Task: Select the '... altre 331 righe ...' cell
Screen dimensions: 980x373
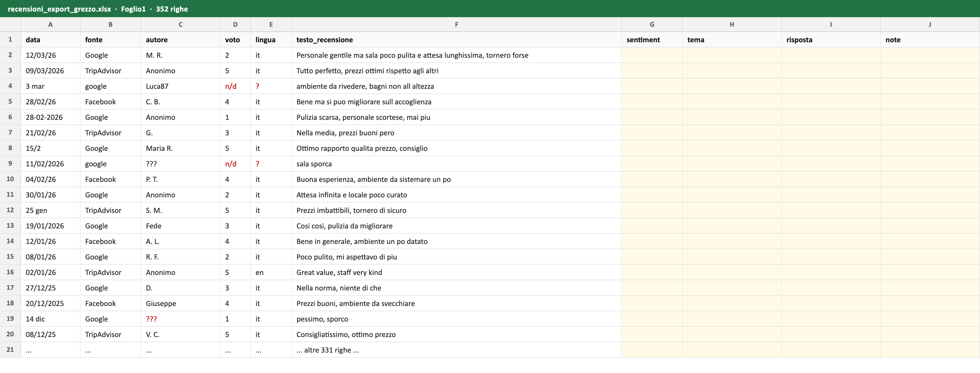Action: (457, 350)
